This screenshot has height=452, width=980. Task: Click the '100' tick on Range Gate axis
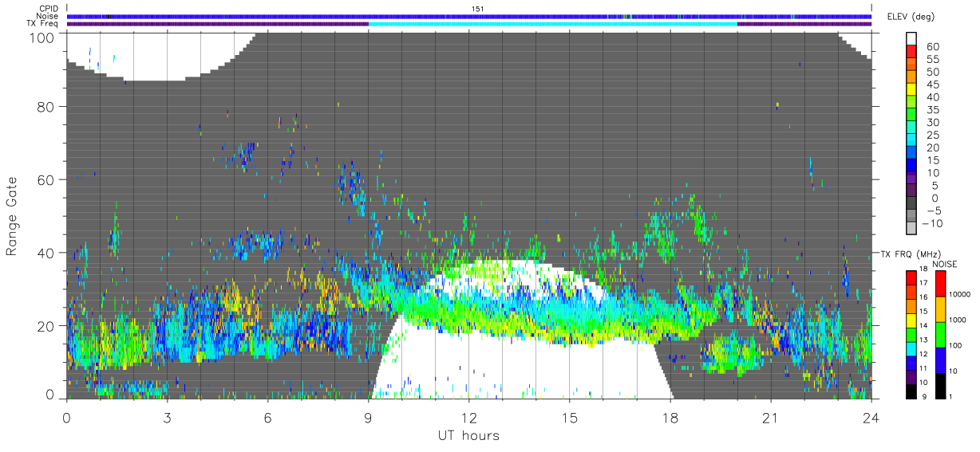[43, 37]
